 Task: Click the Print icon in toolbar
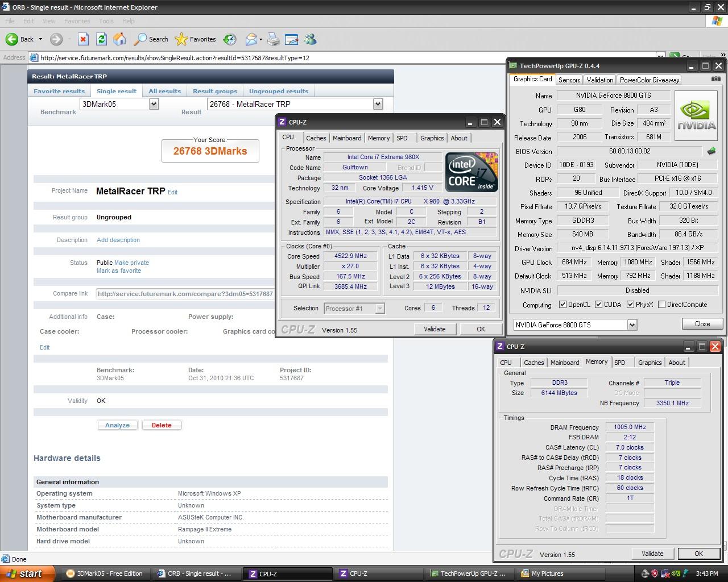[x=274, y=39]
